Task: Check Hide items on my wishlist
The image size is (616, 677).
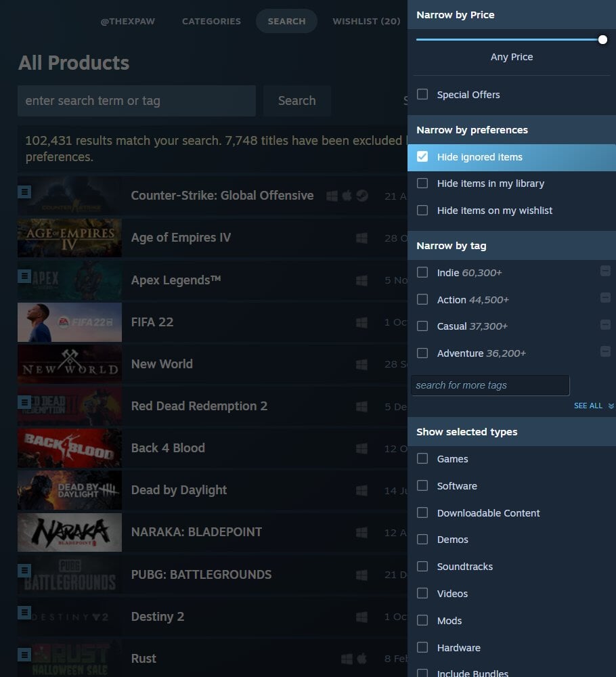Action: [x=422, y=211]
